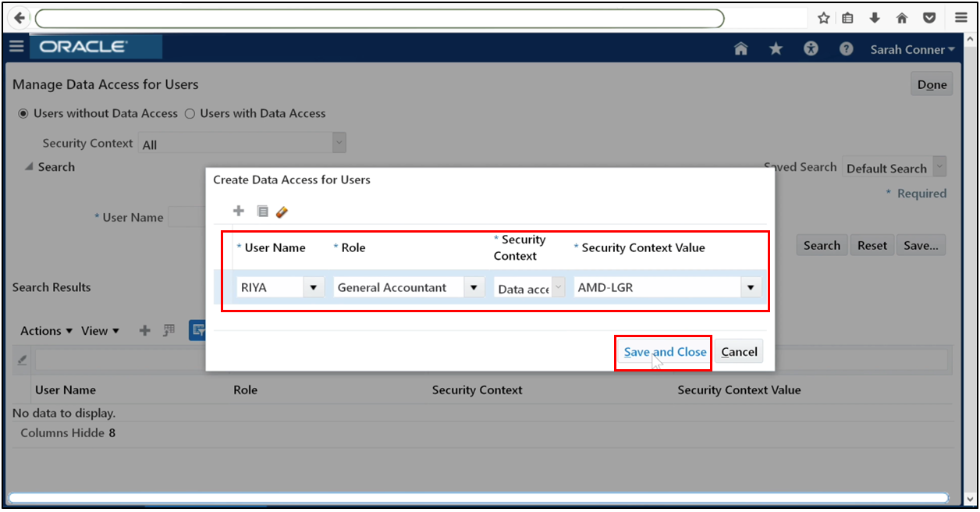Click the Home icon in the top bar

(x=740, y=48)
